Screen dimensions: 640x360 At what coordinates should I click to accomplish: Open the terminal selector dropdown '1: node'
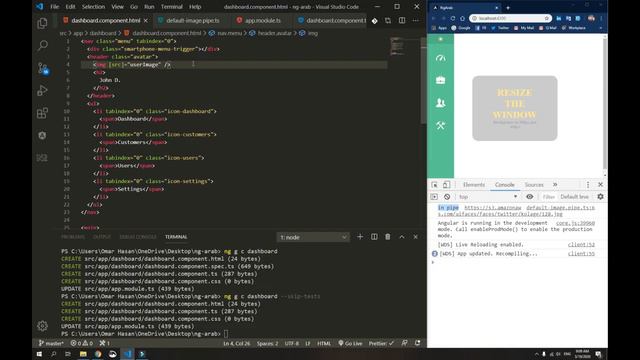coord(313,237)
